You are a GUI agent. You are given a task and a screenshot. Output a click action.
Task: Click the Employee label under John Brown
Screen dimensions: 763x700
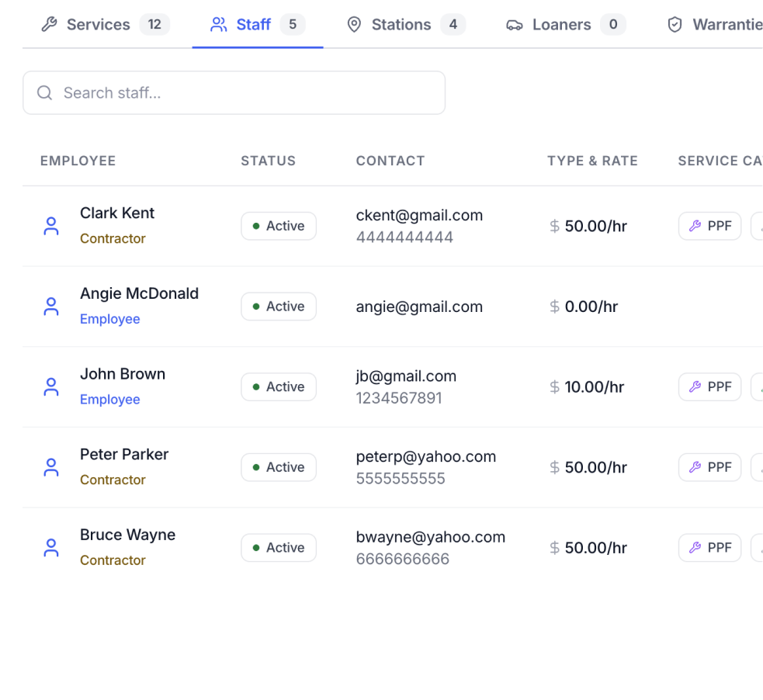(110, 400)
